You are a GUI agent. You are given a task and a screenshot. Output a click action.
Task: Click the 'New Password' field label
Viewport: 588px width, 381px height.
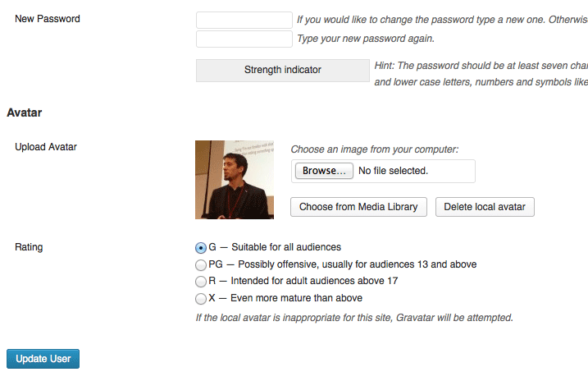coord(48,19)
